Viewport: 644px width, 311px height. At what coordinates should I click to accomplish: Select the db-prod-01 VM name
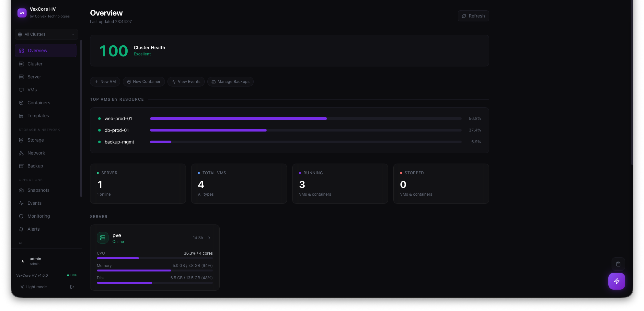tap(117, 130)
